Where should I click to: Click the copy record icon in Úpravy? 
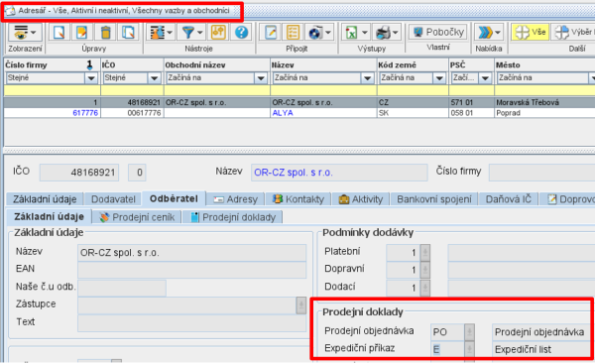click(x=128, y=33)
